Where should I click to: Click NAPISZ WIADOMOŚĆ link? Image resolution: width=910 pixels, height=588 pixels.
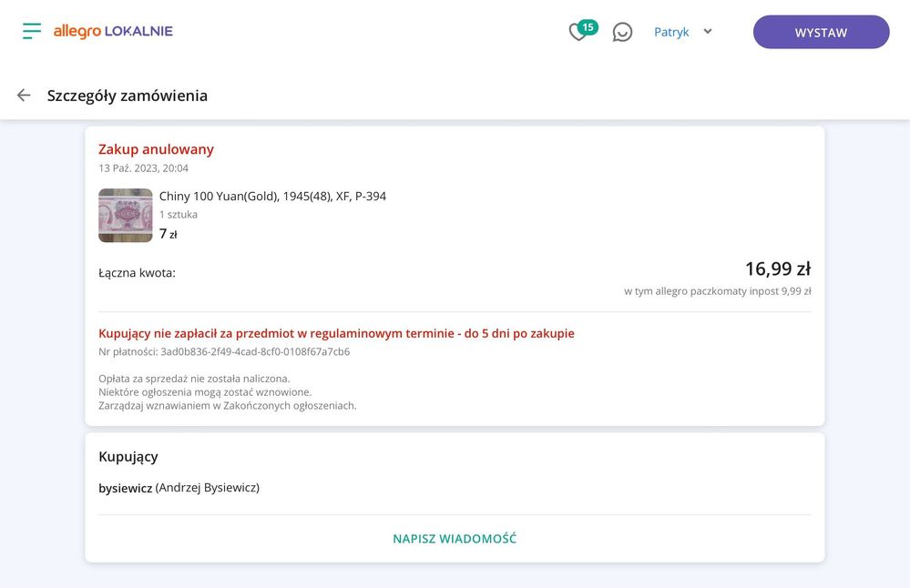pos(455,539)
